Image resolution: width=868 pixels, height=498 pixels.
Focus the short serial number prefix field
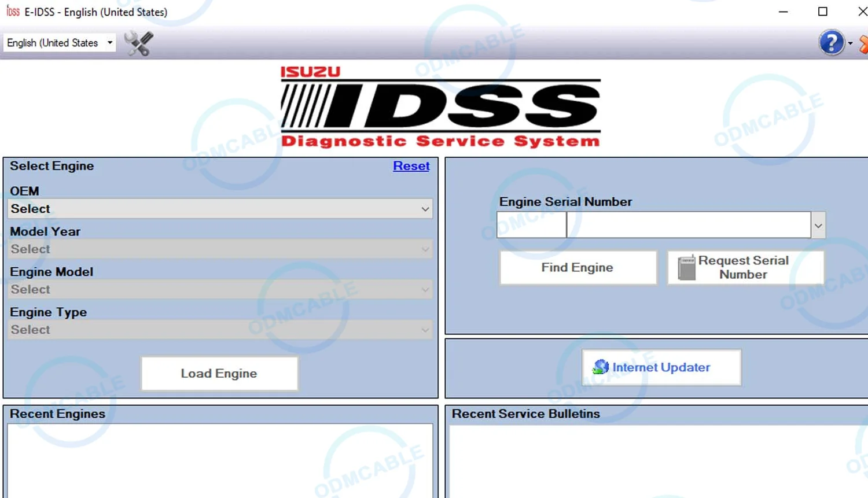coord(531,225)
